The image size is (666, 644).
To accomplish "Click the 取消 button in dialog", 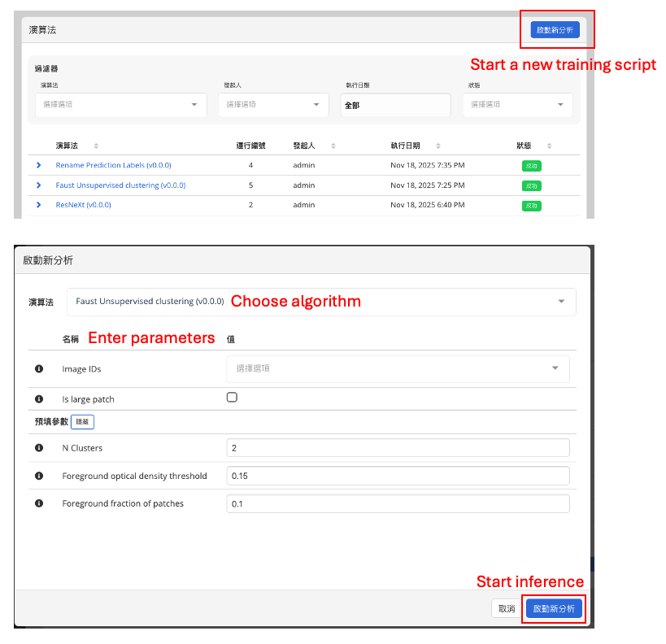I will pyautogui.click(x=506, y=609).
